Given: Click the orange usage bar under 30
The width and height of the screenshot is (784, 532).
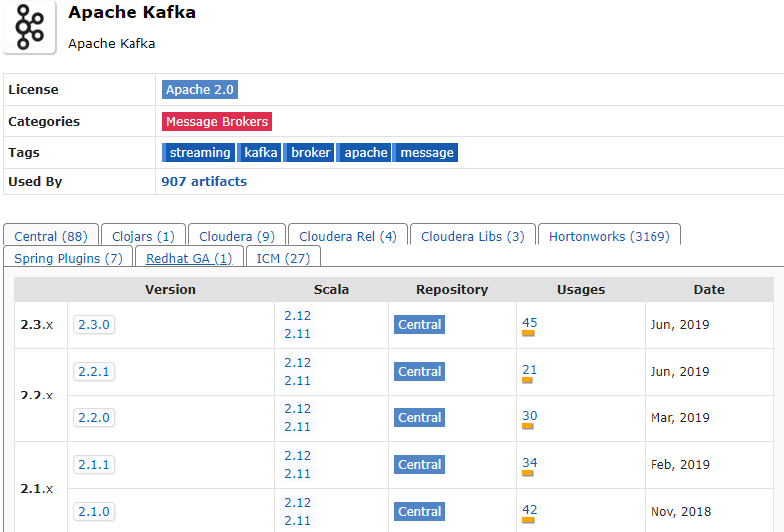Looking at the screenshot, I should [528, 426].
